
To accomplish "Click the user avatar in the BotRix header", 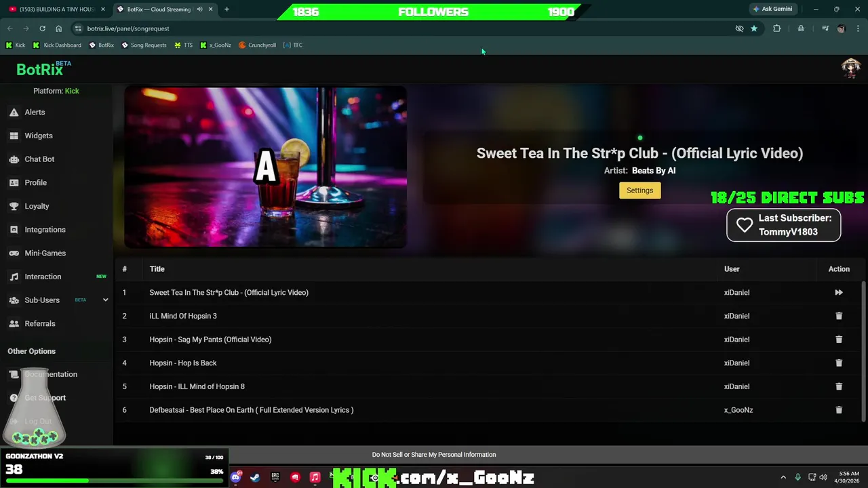I will [x=850, y=68].
